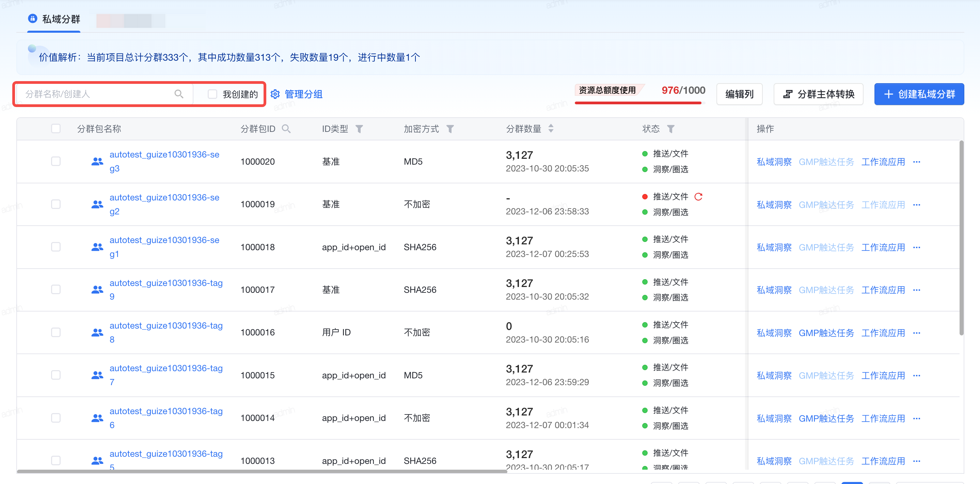Open more actions for row 1000014

[916, 419]
